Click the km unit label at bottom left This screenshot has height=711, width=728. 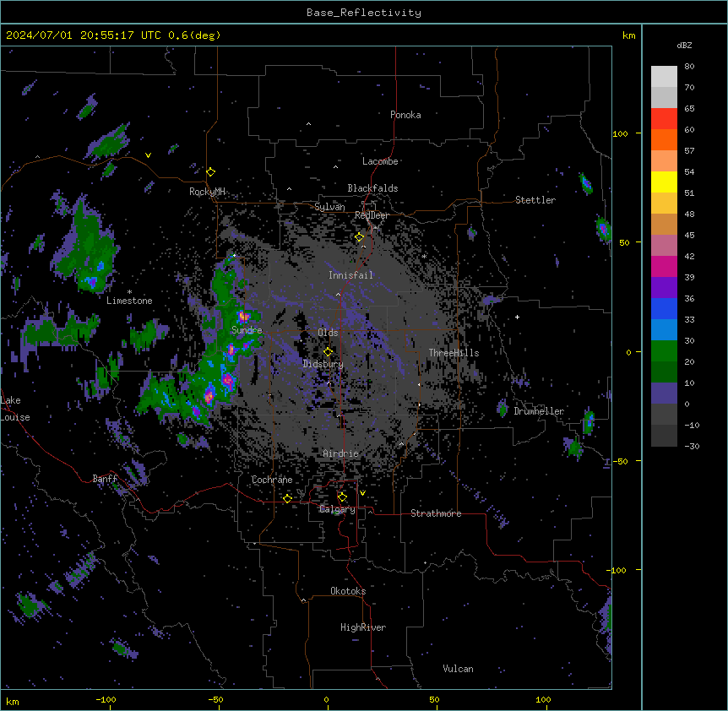(13, 702)
